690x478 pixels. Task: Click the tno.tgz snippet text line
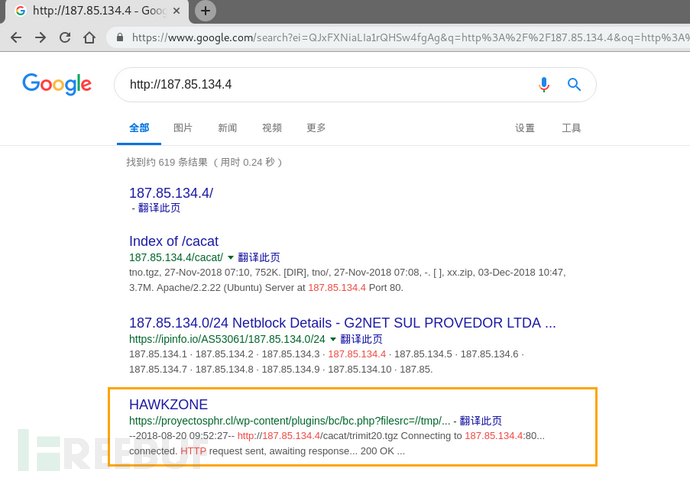tap(347, 272)
